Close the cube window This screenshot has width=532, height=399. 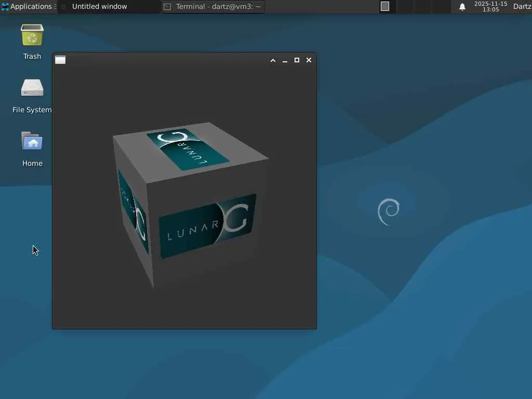pos(309,60)
